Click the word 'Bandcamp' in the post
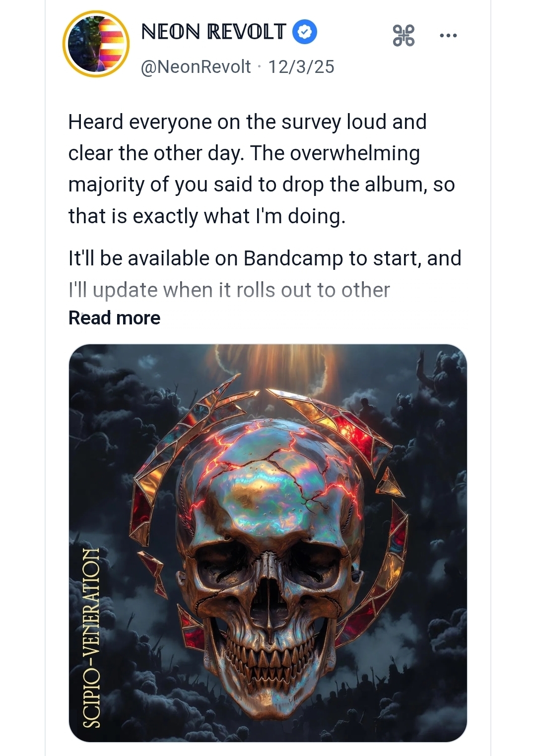The width and height of the screenshot is (536, 756). pyautogui.click(x=293, y=258)
